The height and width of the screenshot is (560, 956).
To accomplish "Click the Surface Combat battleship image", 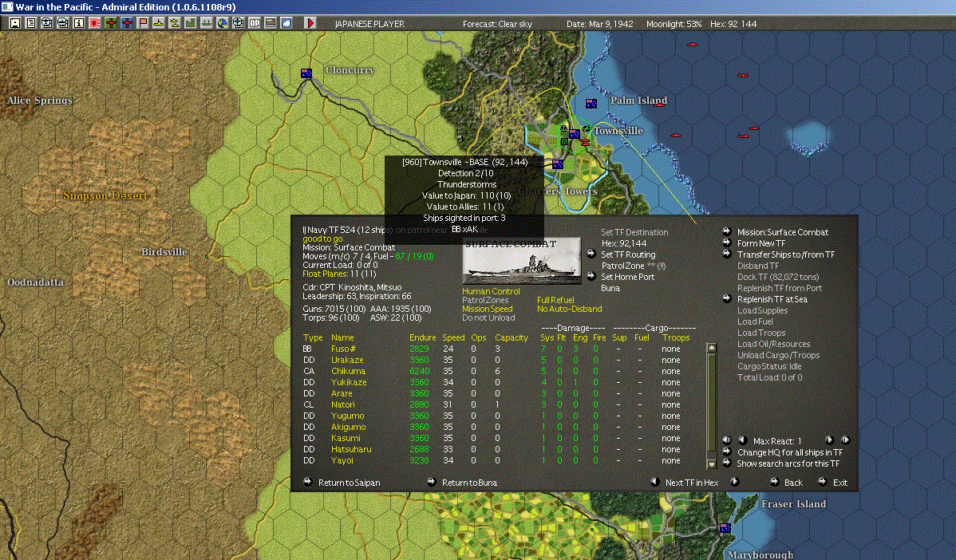I will tap(522, 261).
